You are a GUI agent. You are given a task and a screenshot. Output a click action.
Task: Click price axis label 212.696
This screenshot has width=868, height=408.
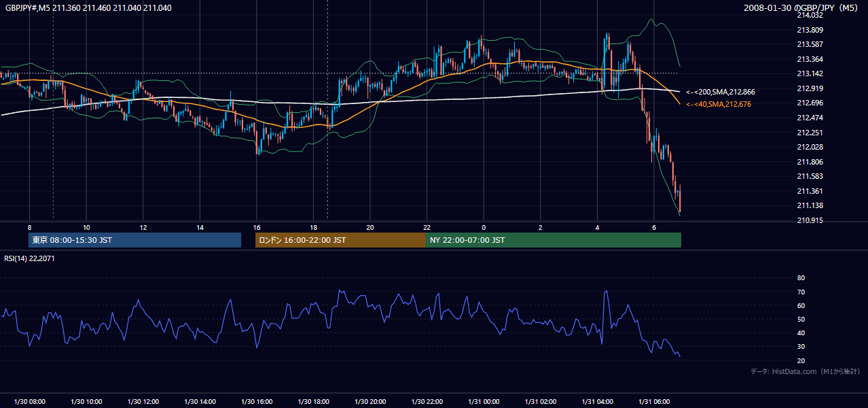click(810, 103)
